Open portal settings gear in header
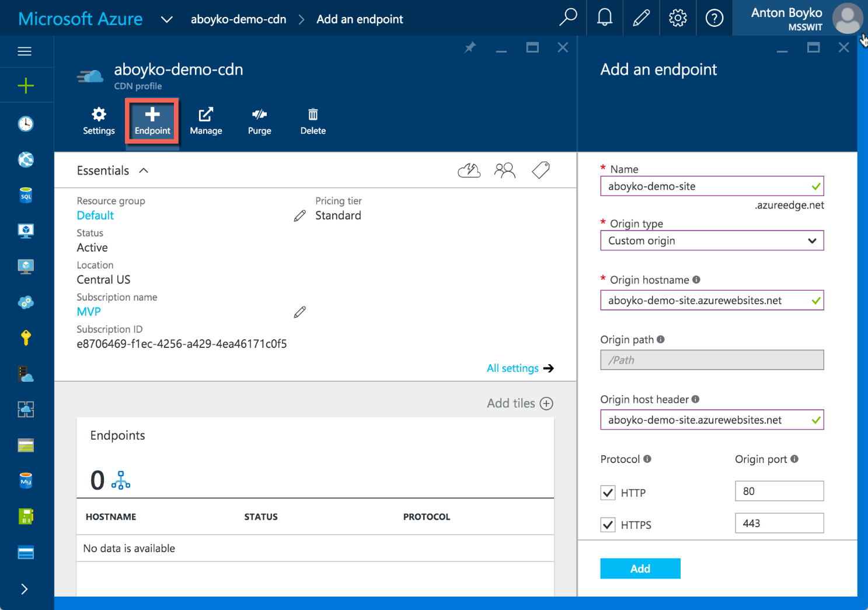The width and height of the screenshot is (868, 610). pyautogui.click(x=678, y=18)
